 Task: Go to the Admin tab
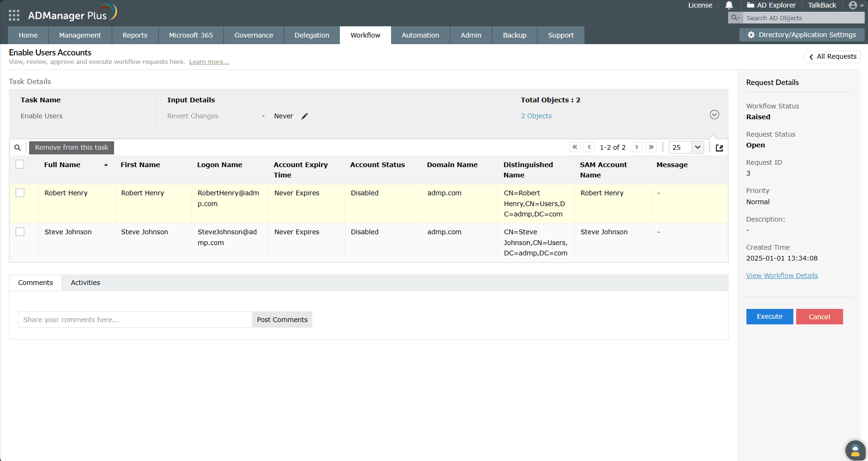(471, 35)
